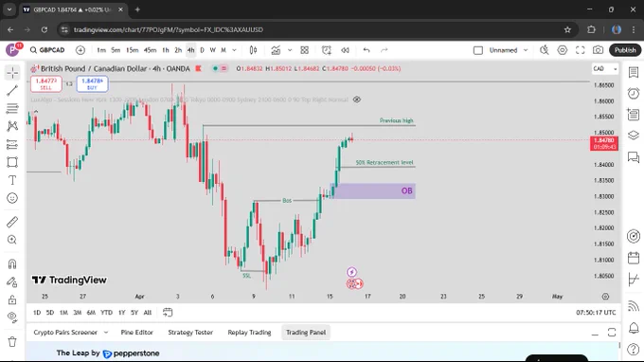Select the 4h timeframe

[190, 50]
